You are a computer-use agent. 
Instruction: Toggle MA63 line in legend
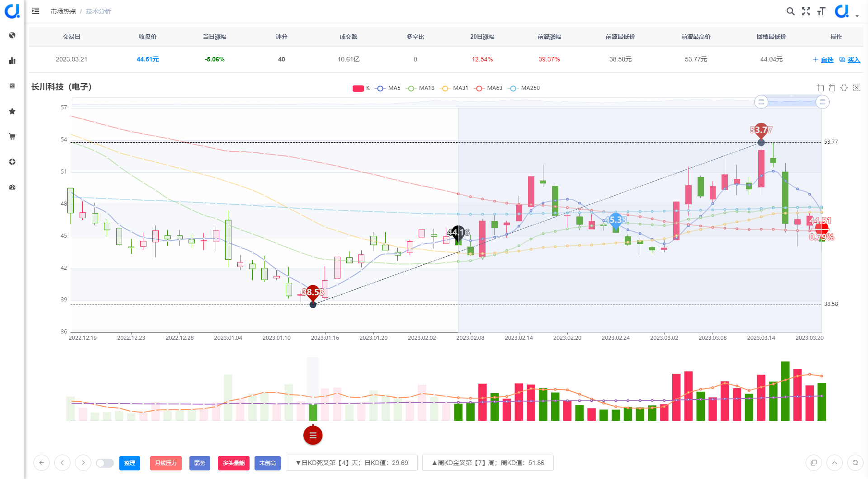(x=488, y=88)
